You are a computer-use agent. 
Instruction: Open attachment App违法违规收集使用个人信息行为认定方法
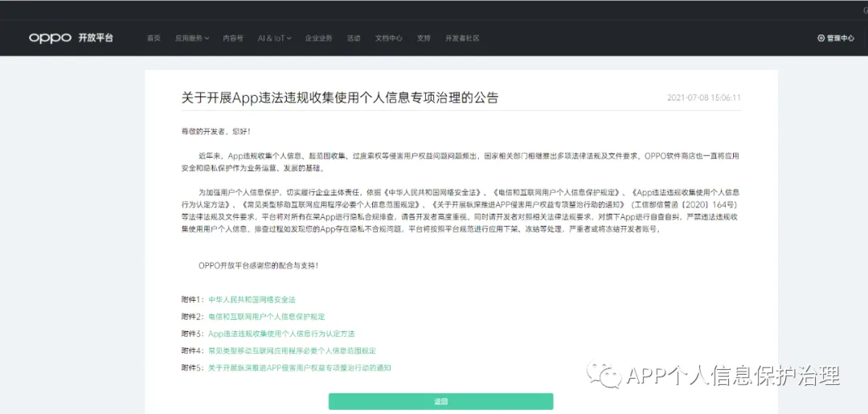click(281, 334)
